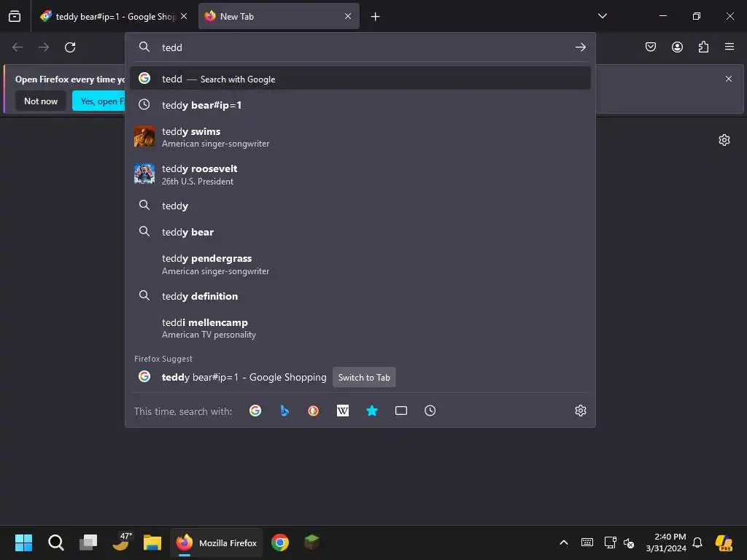The image size is (747, 560).
Task: Show hidden system tray icons
Action: coord(564,542)
